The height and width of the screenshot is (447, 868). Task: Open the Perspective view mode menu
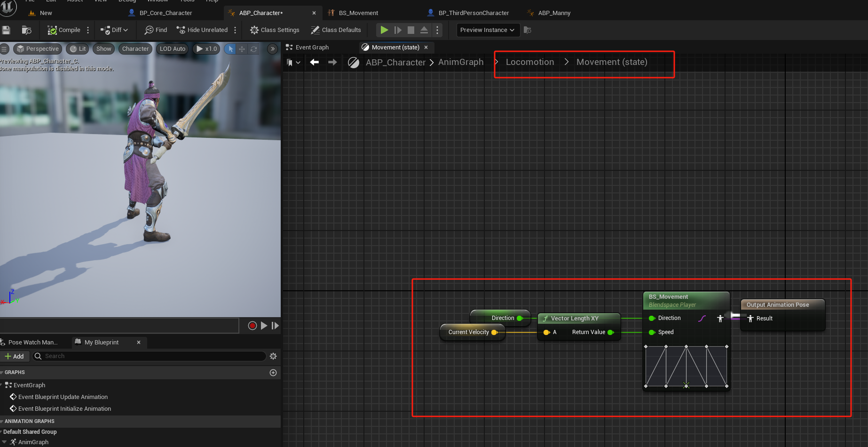(x=38, y=49)
